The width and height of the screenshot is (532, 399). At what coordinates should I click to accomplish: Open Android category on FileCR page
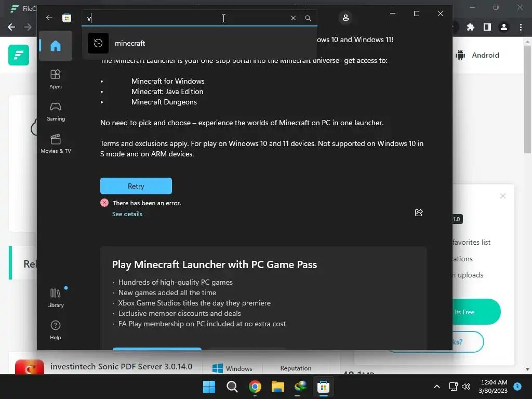click(x=478, y=55)
